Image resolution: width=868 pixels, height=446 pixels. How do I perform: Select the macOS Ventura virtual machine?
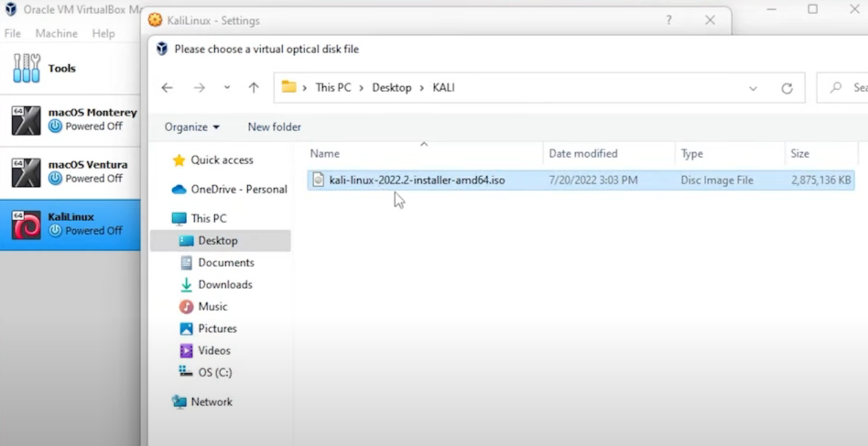[x=70, y=172]
